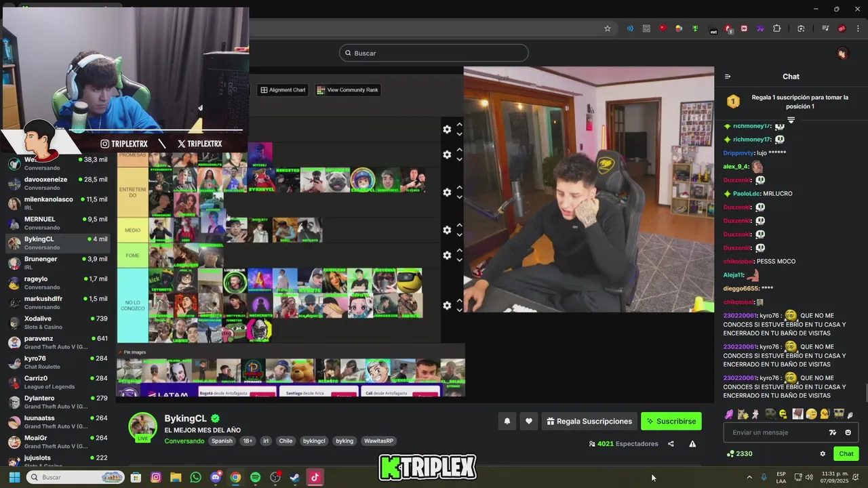The width and height of the screenshot is (868, 488).
Task: Open chat settings gear icon
Action: (823, 453)
